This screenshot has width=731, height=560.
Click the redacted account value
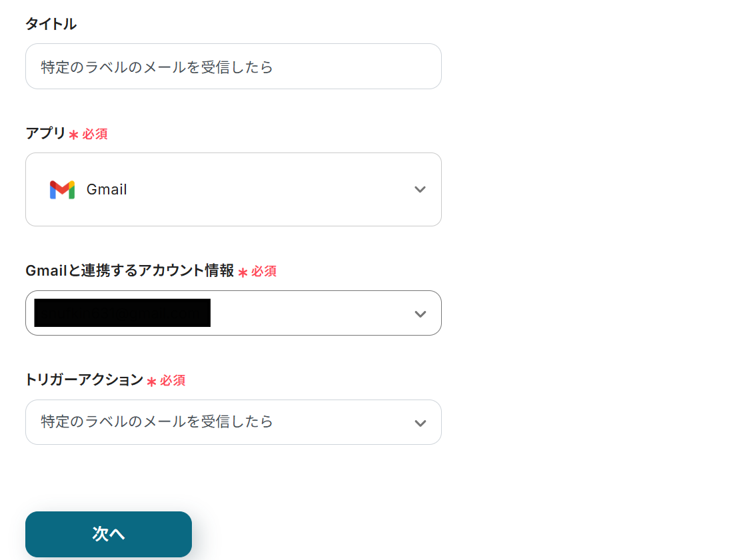(123, 313)
